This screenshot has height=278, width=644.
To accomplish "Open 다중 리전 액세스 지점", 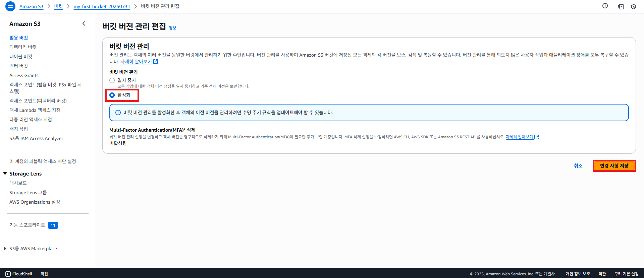I will (x=31, y=119).
